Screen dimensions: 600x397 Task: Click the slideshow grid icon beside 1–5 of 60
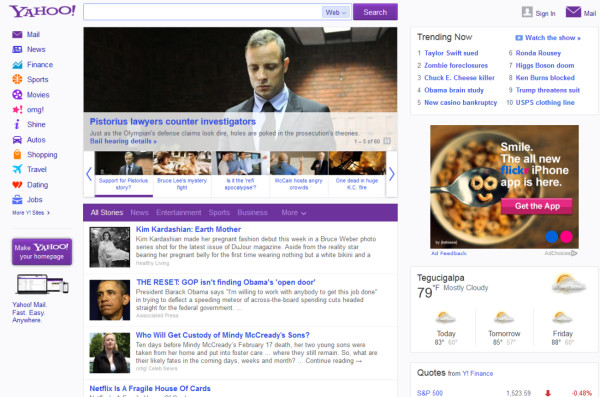point(387,141)
